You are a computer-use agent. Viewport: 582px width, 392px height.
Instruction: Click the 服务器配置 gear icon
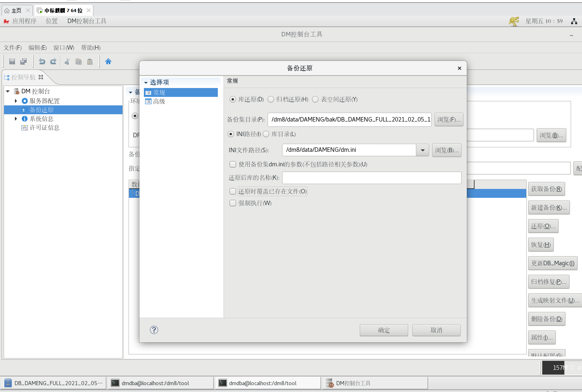(25, 101)
